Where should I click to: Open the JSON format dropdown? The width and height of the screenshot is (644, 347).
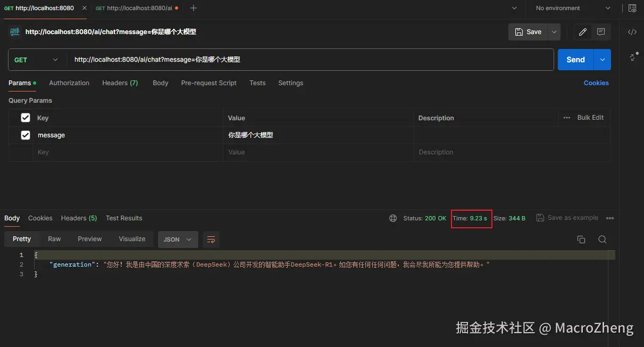click(178, 239)
